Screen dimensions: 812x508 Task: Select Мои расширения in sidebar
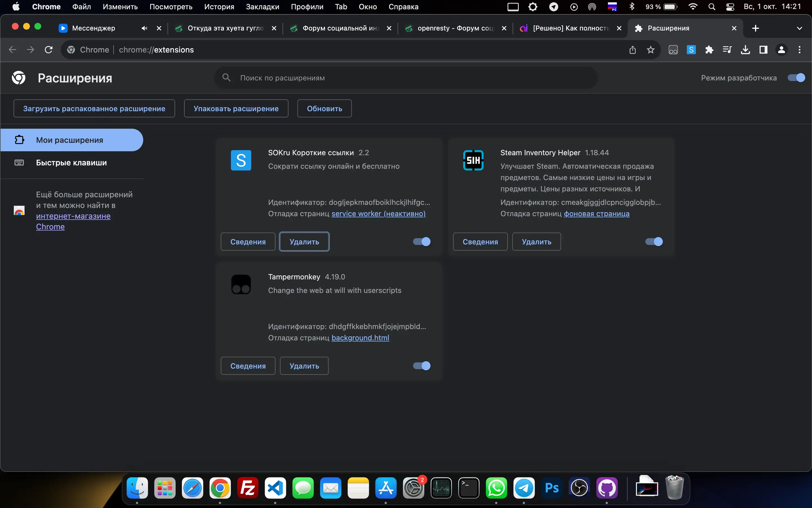(71, 140)
